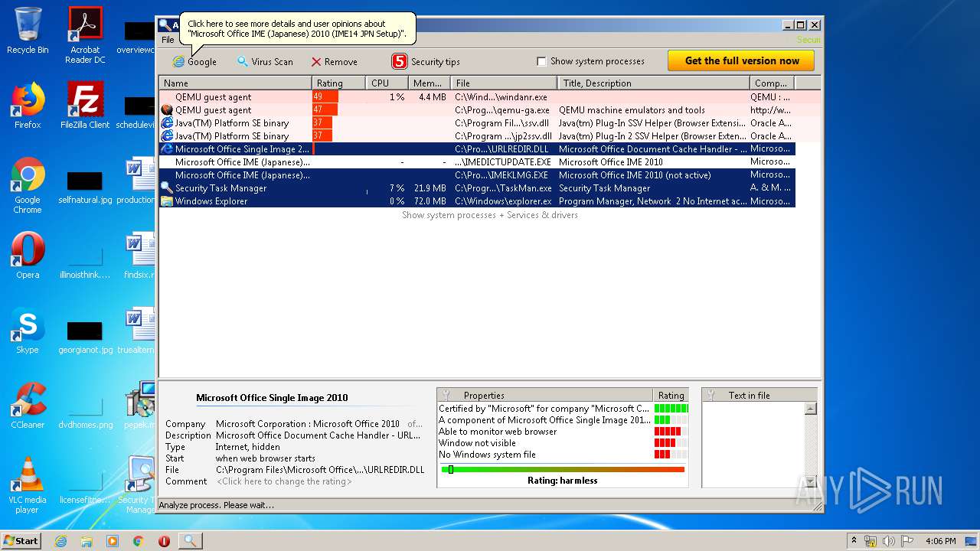Image resolution: width=980 pixels, height=551 pixels.
Task: Select the QEMU guest agent windanr.exe row
Action: (x=477, y=97)
